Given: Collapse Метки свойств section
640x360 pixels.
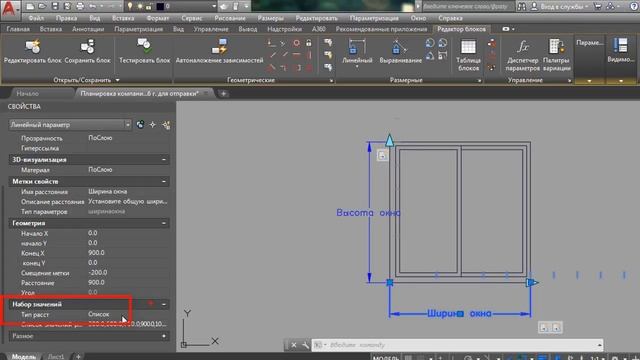Looking at the screenshot, I should click(164, 181).
